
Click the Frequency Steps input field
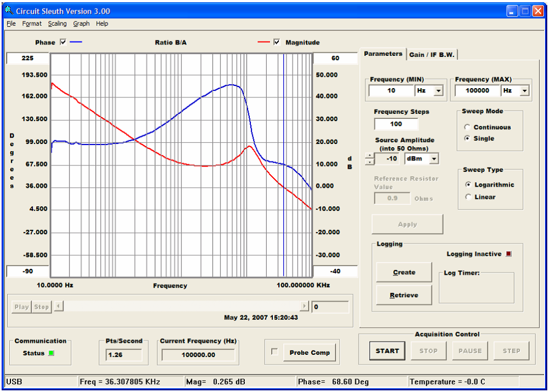coord(396,124)
